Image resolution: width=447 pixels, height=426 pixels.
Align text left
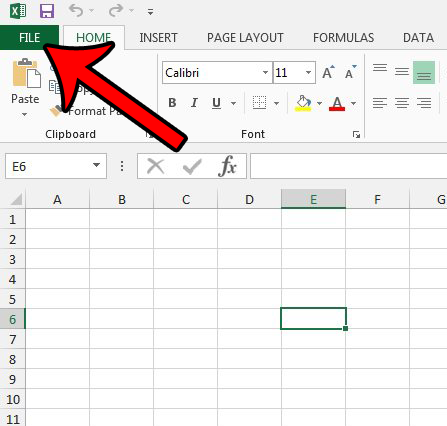tap(380, 103)
